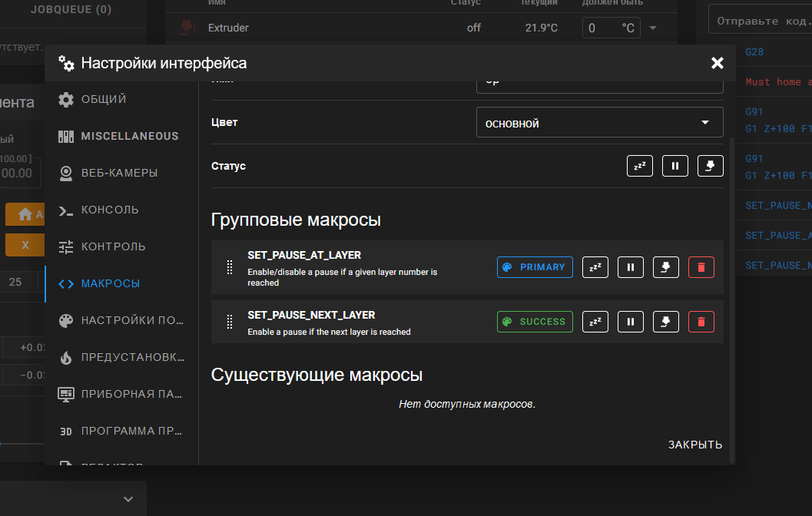Viewport: 812px width, 516px height.
Task: Delete the SET_PAUSE_AT_LAYER macro
Action: [x=701, y=267]
